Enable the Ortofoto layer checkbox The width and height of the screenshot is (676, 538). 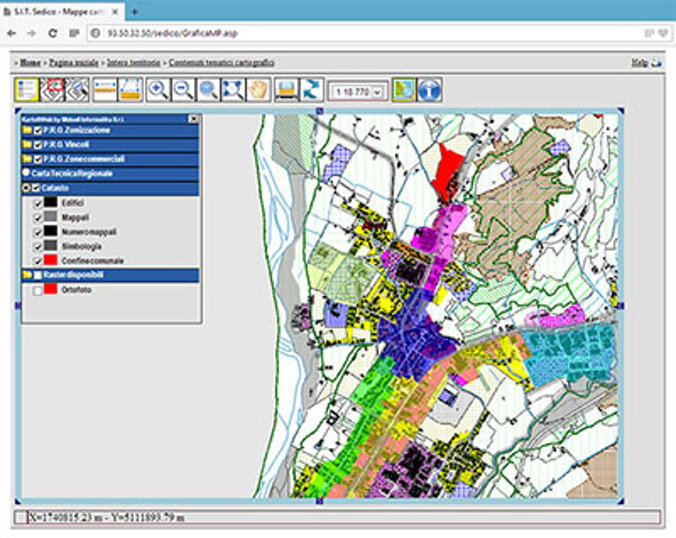[38, 290]
